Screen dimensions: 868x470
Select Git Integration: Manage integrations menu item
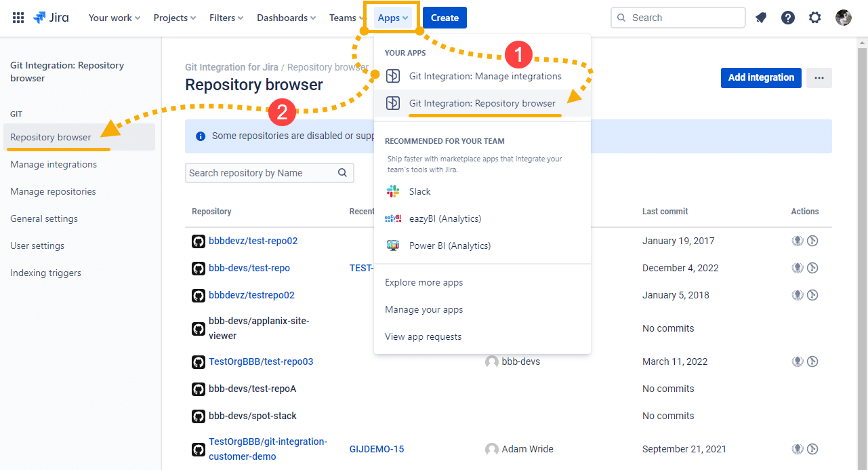(484, 76)
